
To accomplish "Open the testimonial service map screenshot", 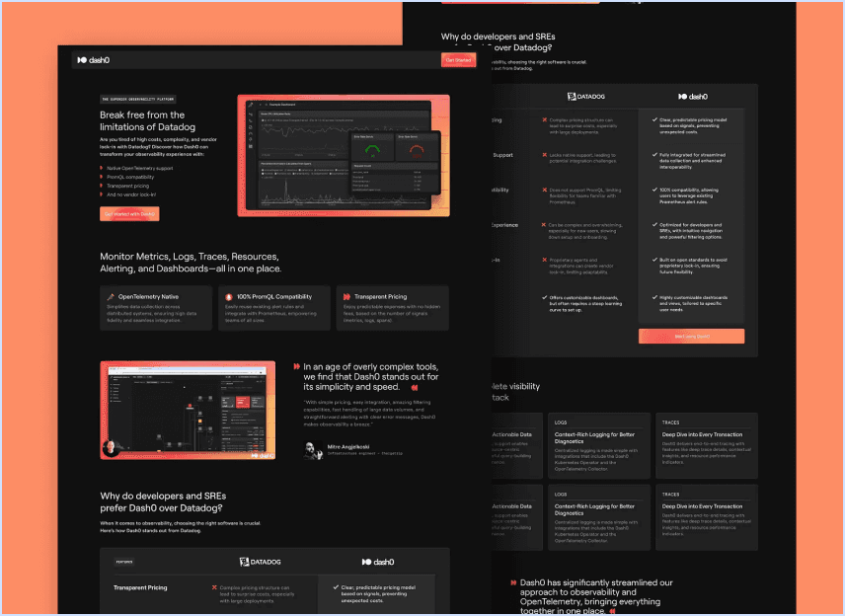I will click(188, 410).
